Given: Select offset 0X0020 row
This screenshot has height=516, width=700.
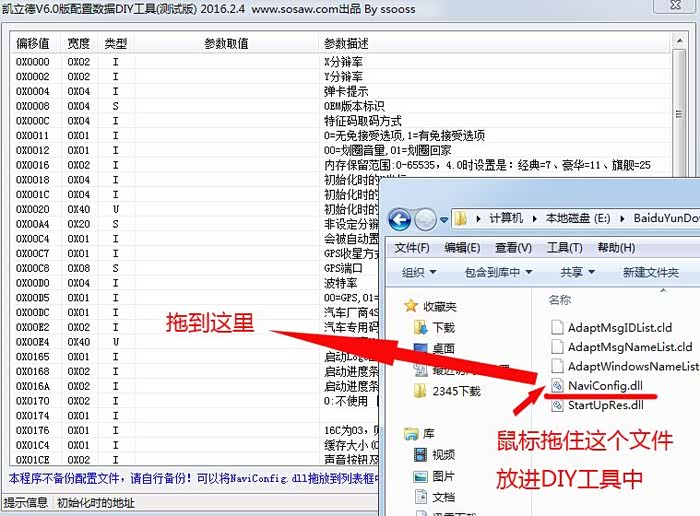Looking at the screenshot, I should pyautogui.click(x=195, y=209).
